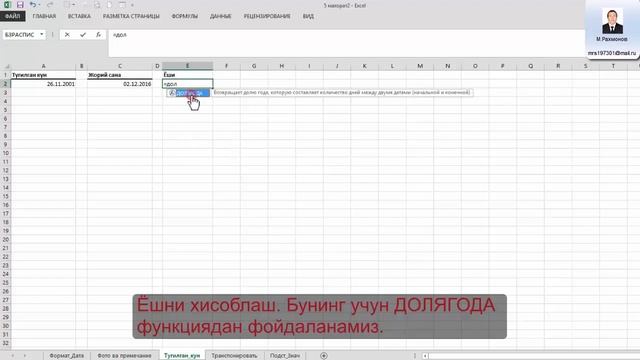The height and width of the screenshot is (360, 640).
Task: Click the M.Рахмонов profile photo
Action: click(x=612, y=21)
